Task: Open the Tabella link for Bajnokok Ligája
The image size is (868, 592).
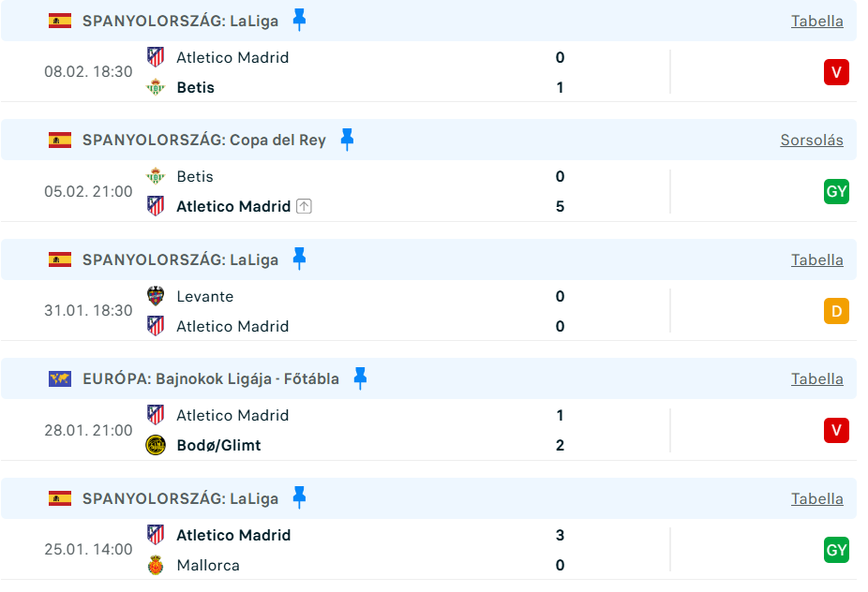Action: pos(816,378)
